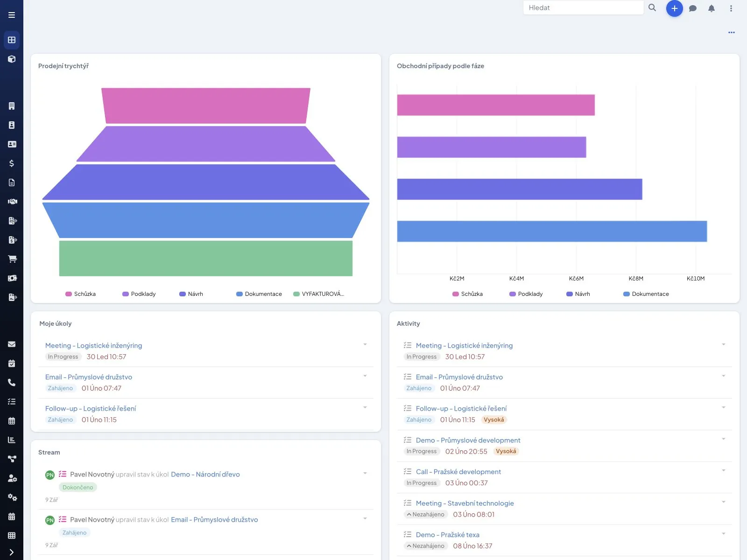
Task: Toggle Podklady legend in Prodejní trychtýř
Action: (139, 294)
